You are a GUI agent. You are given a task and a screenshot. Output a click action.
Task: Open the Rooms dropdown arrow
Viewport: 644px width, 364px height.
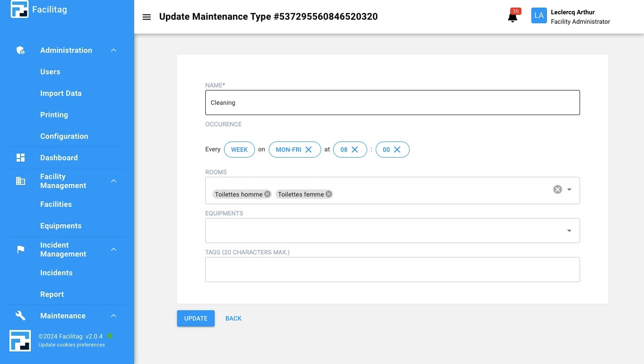[569, 189]
